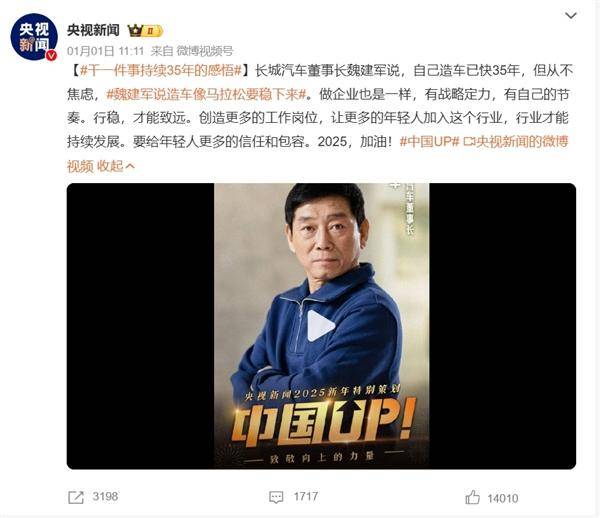Like the post with thumbs-up icon
600x518 pixels.
(x=472, y=497)
